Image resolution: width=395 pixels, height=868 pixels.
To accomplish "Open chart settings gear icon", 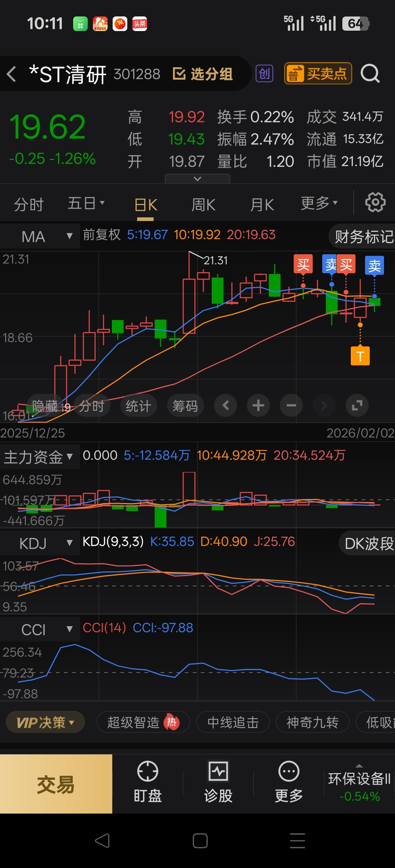I will coord(375,202).
